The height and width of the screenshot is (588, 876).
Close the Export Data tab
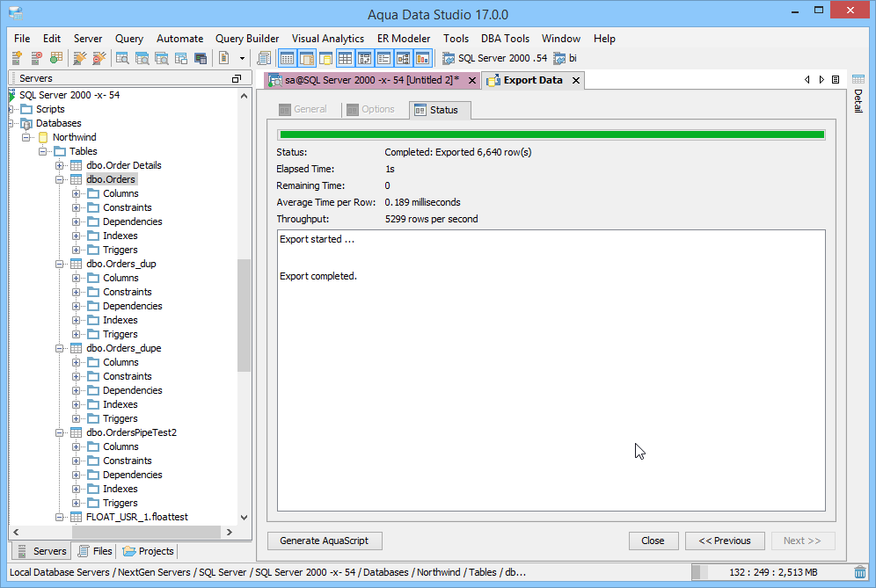576,80
